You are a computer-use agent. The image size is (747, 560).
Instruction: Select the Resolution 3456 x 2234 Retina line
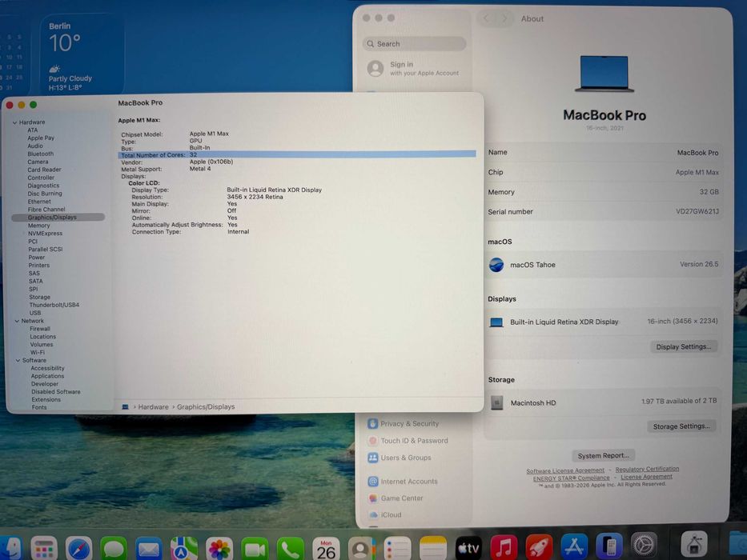tap(207, 197)
